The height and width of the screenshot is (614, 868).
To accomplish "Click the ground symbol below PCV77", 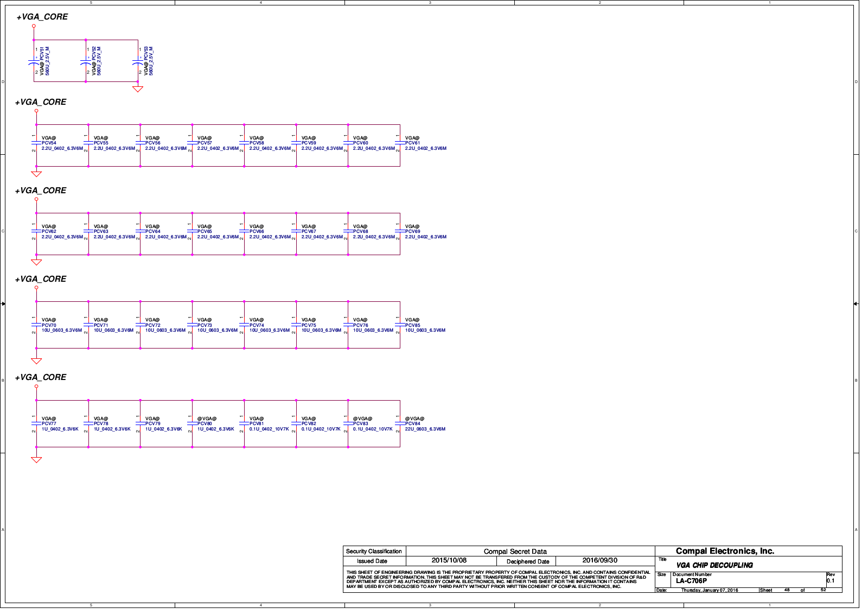I will [36, 460].
